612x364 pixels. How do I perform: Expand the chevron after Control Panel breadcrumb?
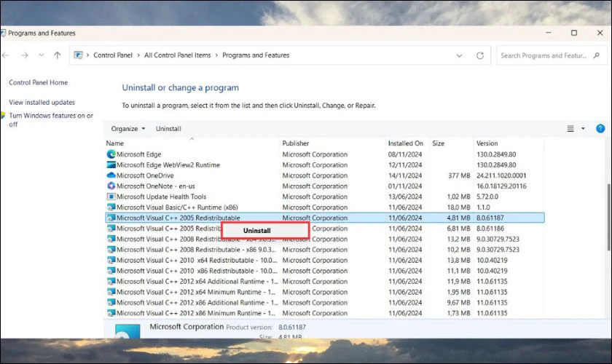(138, 55)
